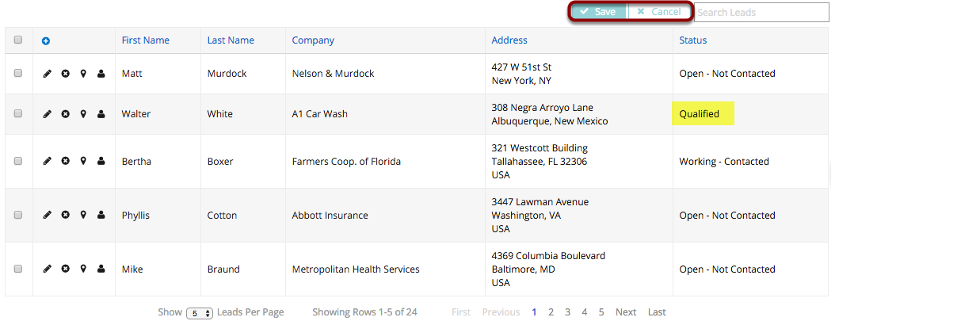
Task: Click the blue add lead plus icon
Action: tap(46, 40)
